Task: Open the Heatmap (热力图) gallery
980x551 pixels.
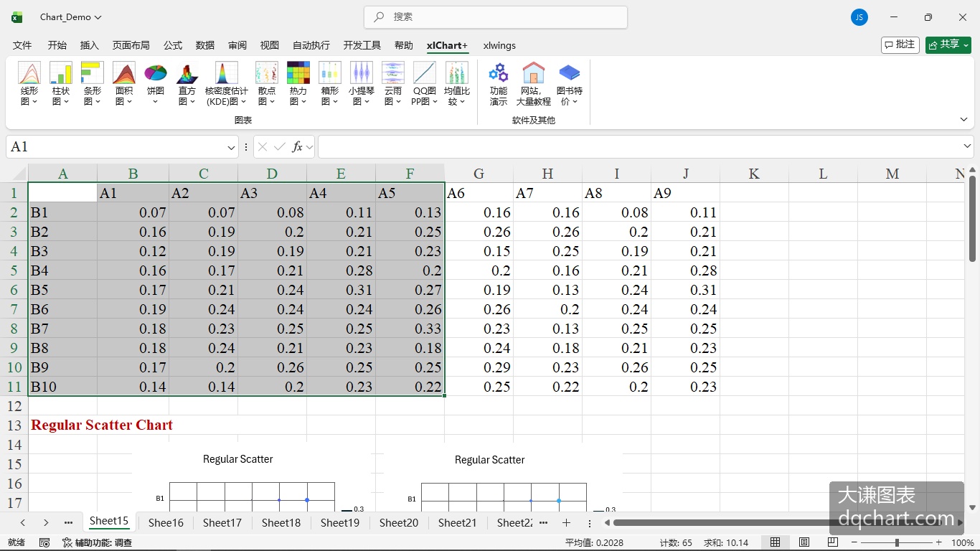Action: click(298, 84)
